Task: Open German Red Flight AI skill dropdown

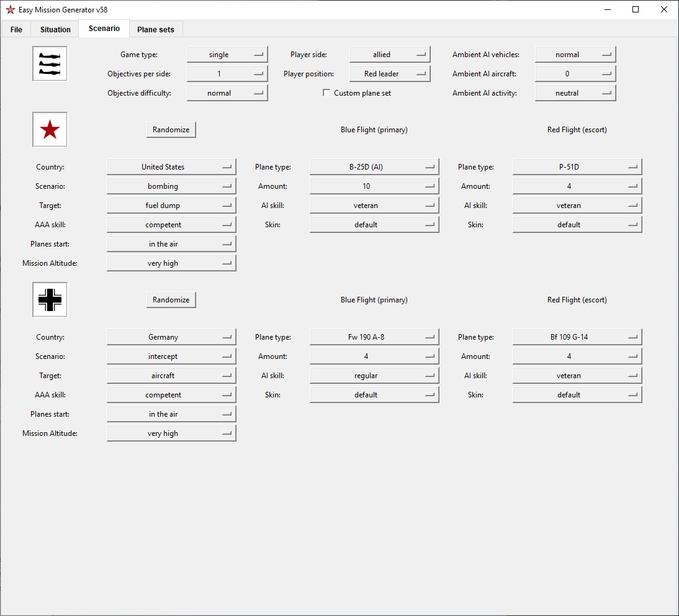Action: 577,376
